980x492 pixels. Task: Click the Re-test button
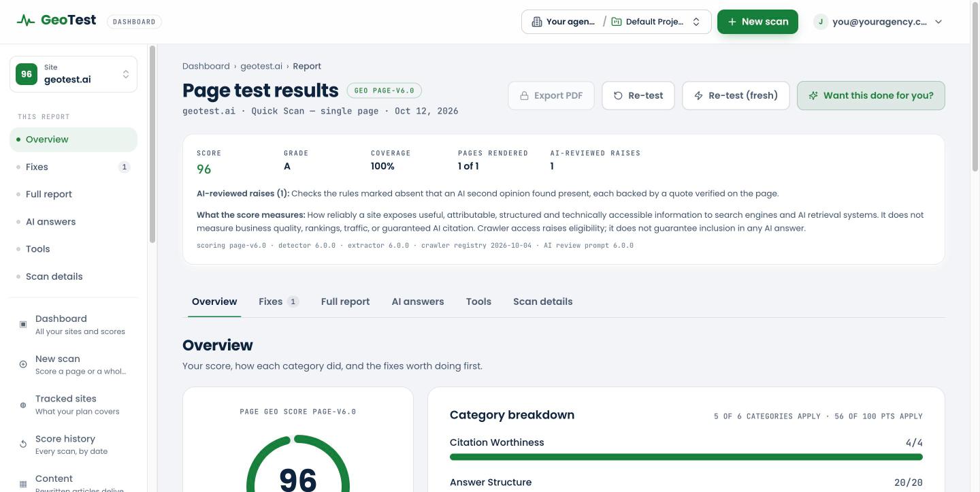pyautogui.click(x=638, y=96)
